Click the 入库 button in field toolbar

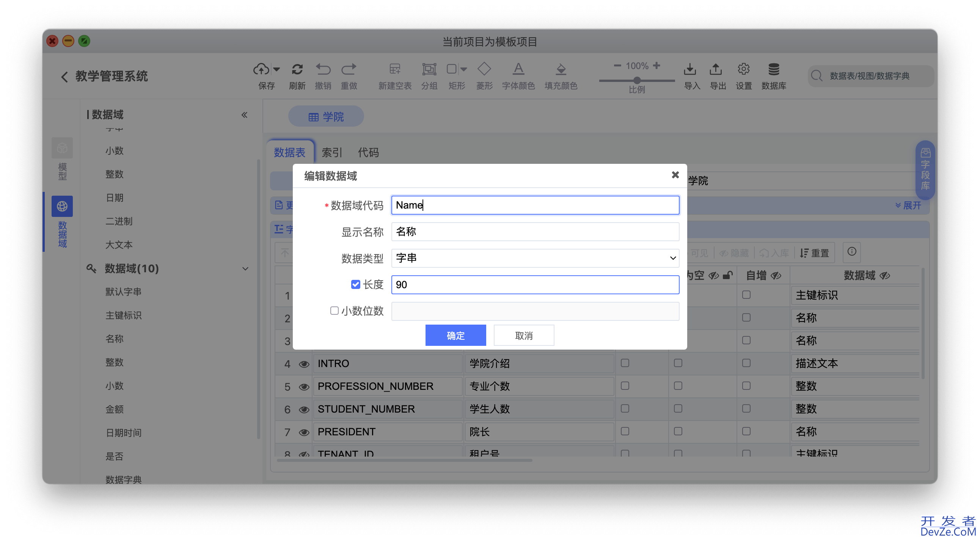click(x=773, y=253)
